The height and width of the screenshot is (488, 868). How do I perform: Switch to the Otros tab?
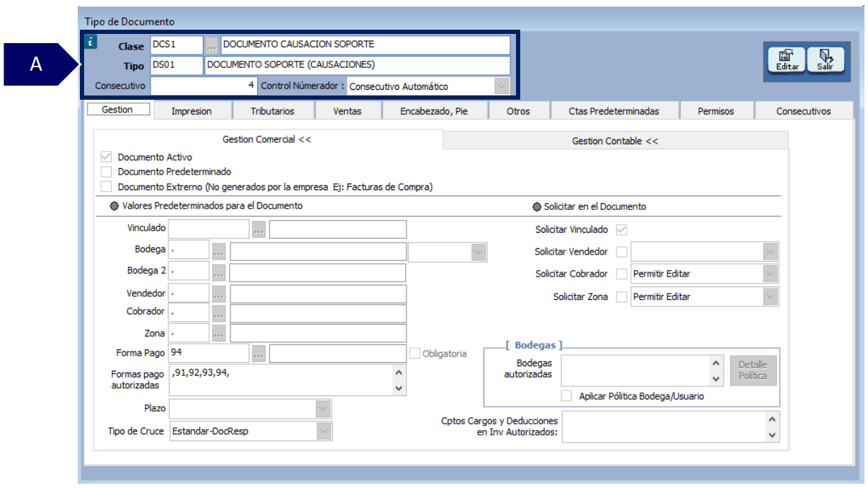click(x=518, y=111)
